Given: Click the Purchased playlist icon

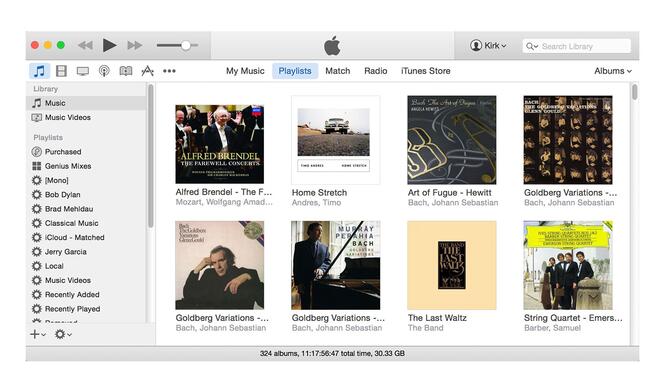Looking at the screenshot, I should [37, 151].
